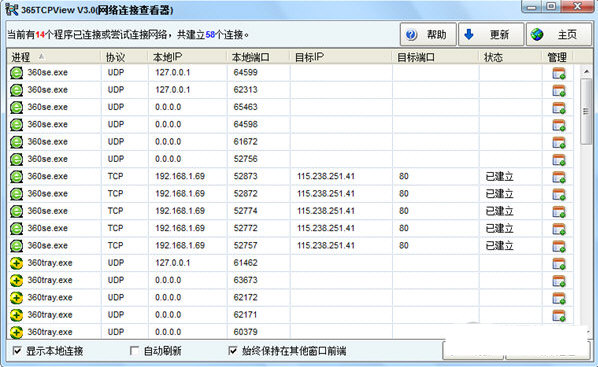
Task: Click local IP 127.0.0.1 with port 64599
Action: pyautogui.click(x=172, y=72)
